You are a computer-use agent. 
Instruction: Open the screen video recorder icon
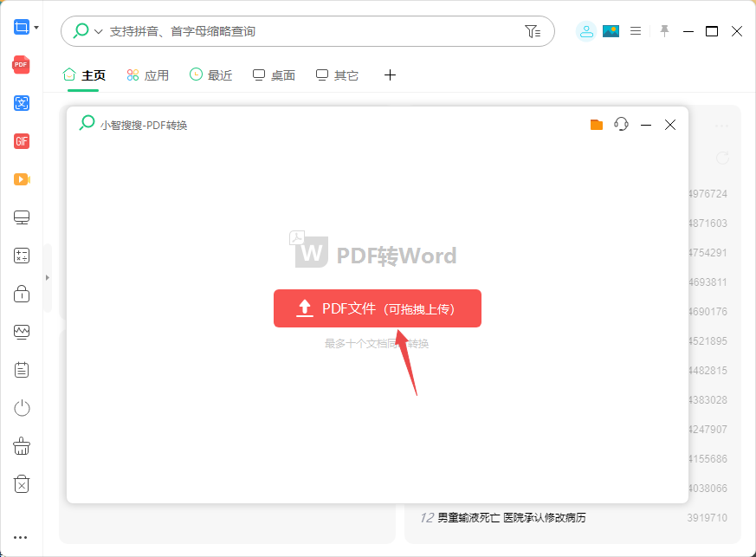(x=21, y=179)
